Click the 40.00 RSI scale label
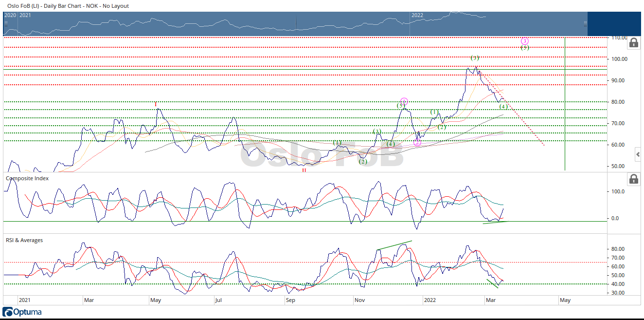Screen dimensions: 644x320 click(618, 284)
